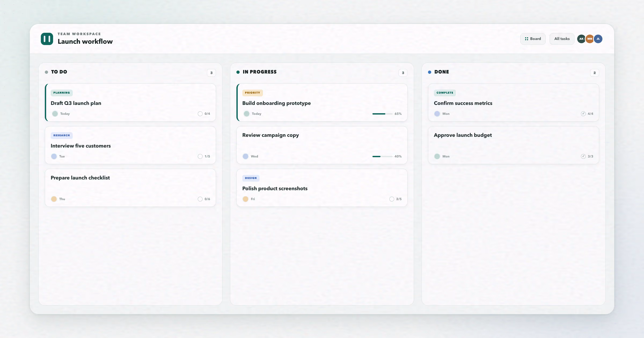Open the Polish product screenshots card
This screenshot has width=644, height=338.
322,188
